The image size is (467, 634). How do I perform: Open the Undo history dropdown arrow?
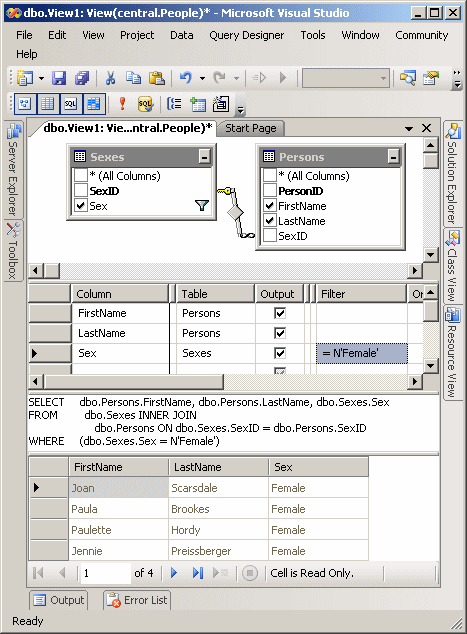point(202,78)
